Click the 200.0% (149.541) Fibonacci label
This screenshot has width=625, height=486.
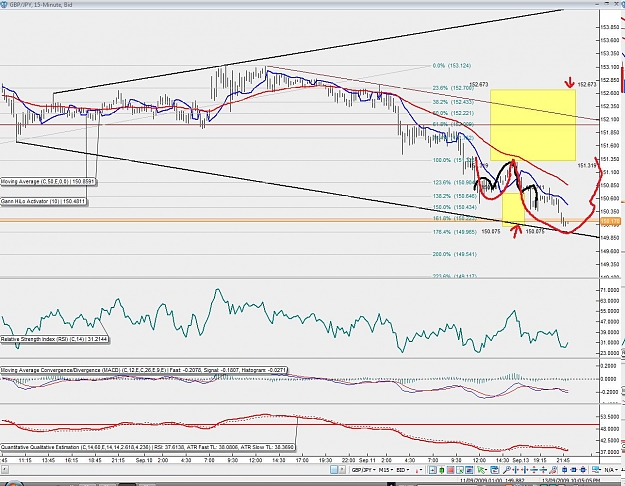pyautogui.click(x=454, y=254)
